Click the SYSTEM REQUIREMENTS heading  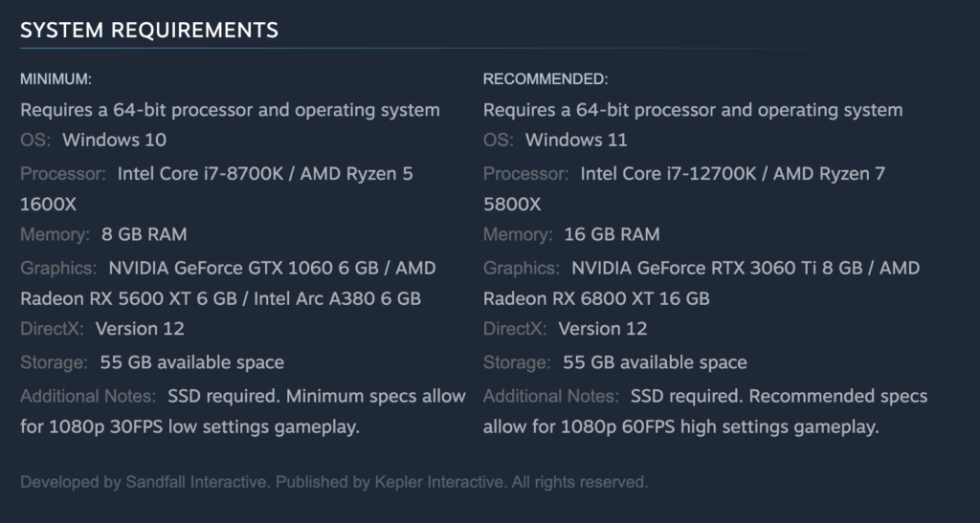click(x=148, y=30)
